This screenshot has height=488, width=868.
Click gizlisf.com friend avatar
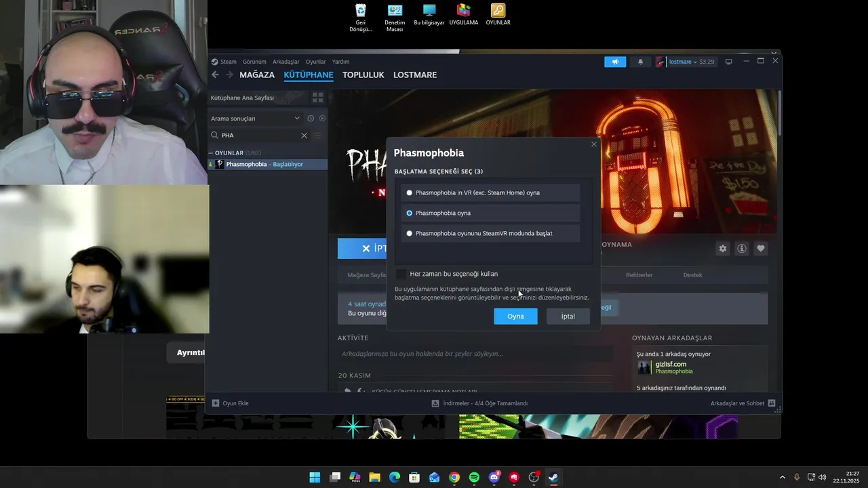coord(644,367)
